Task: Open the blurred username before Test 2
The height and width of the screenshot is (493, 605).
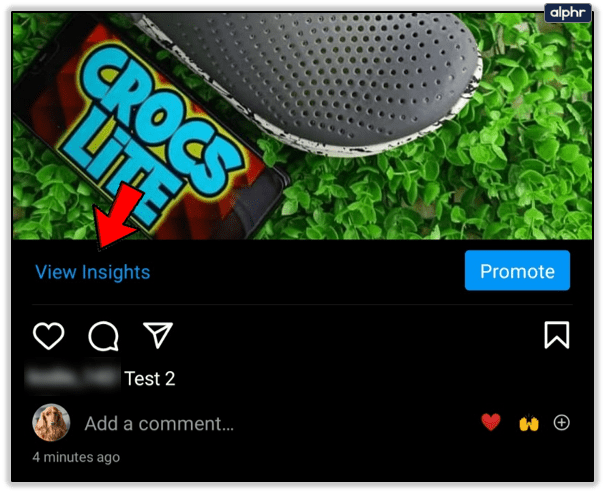Action: [x=72, y=378]
